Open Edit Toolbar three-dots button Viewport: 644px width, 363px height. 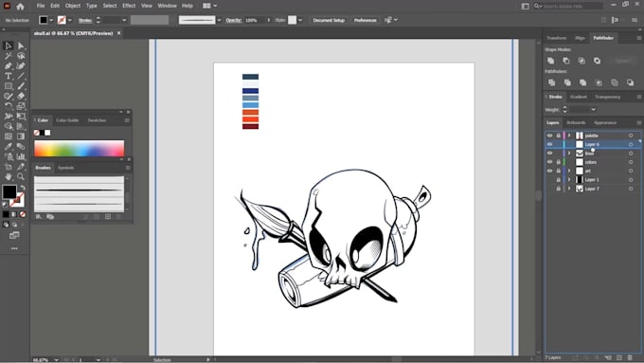[x=14, y=248]
